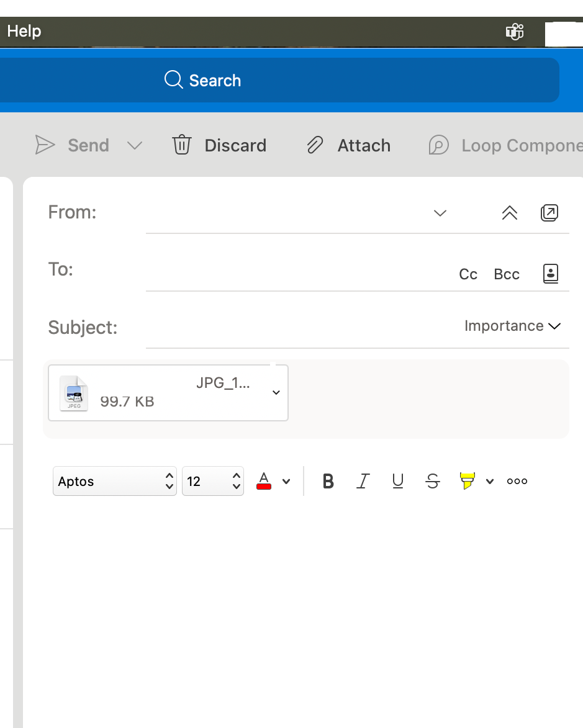Click into the Search field

coord(279,80)
